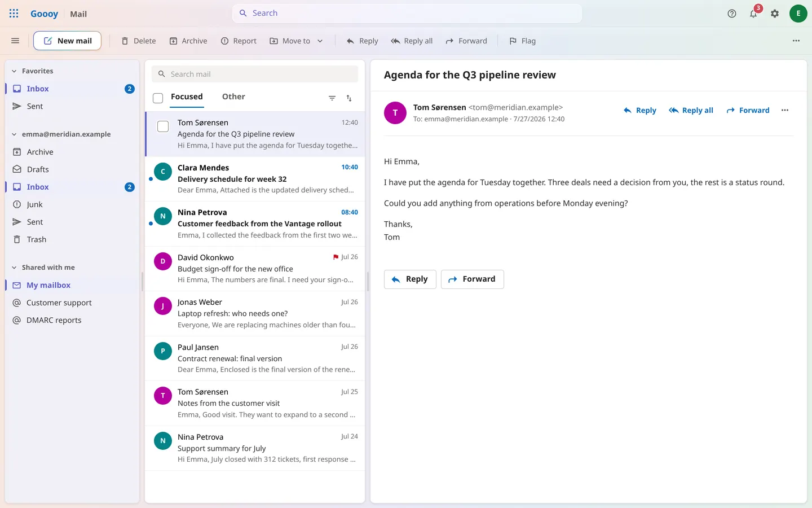Open Sent under the emma account
812x508 pixels.
[x=72, y=222]
